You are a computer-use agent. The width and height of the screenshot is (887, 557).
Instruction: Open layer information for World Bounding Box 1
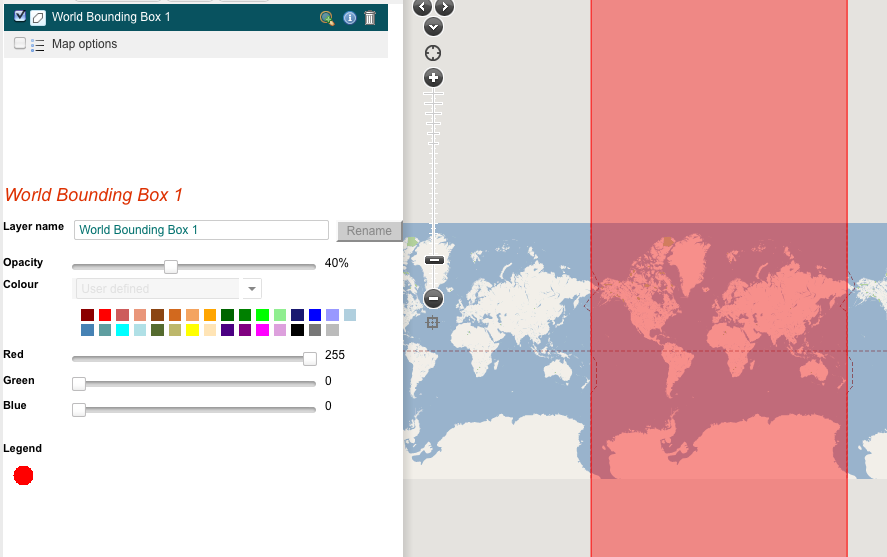pyautogui.click(x=349, y=18)
